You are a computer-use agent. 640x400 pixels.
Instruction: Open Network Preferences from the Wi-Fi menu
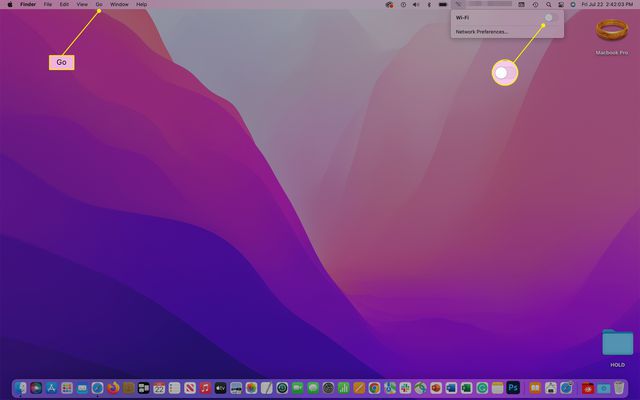482,31
